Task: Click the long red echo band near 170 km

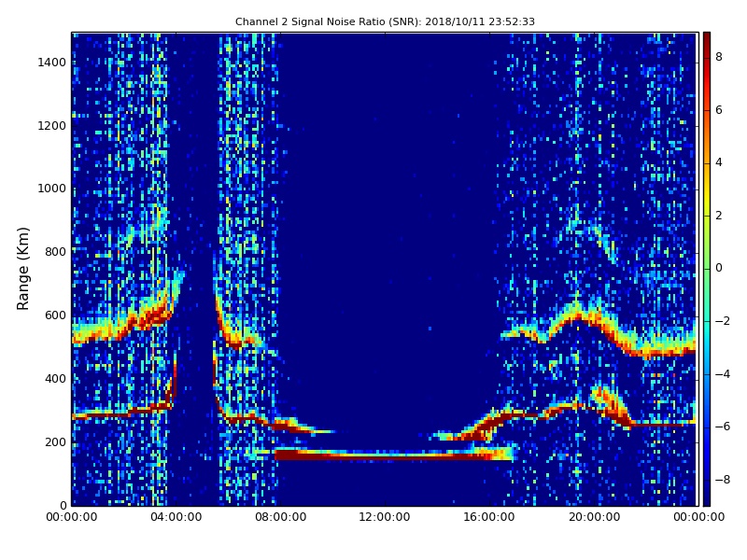Action: pyautogui.click(x=395, y=455)
